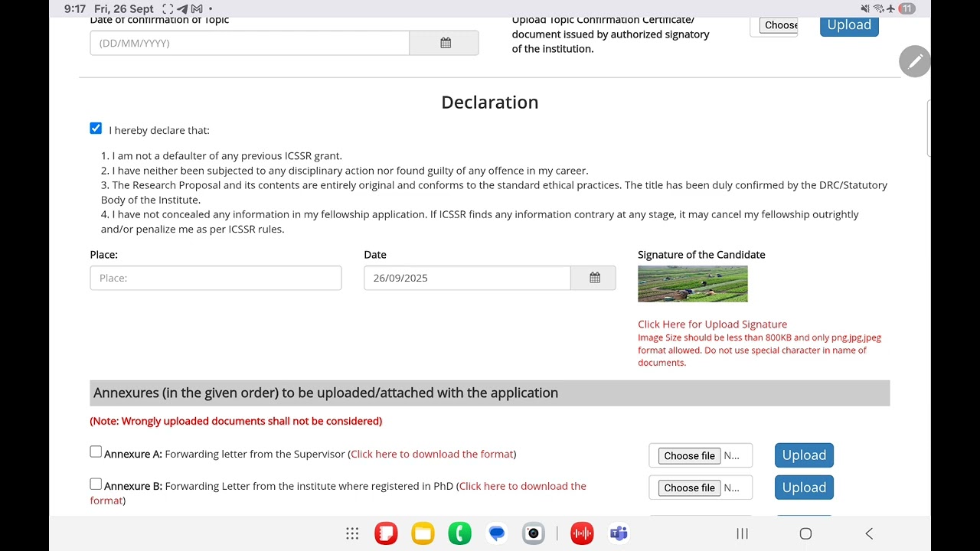Tick the Annexure B checkbox
The image size is (980, 551).
click(96, 484)
